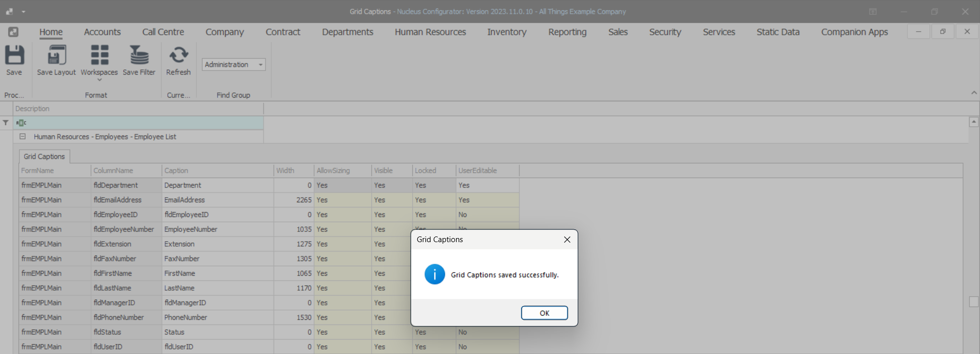Select the fldManagerID column name cell
Viewport: 980px width, 354px height.
126,303
